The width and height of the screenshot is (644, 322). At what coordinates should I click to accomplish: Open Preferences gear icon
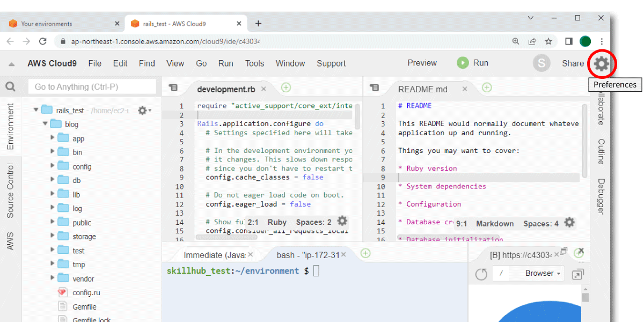click(602, 64)
